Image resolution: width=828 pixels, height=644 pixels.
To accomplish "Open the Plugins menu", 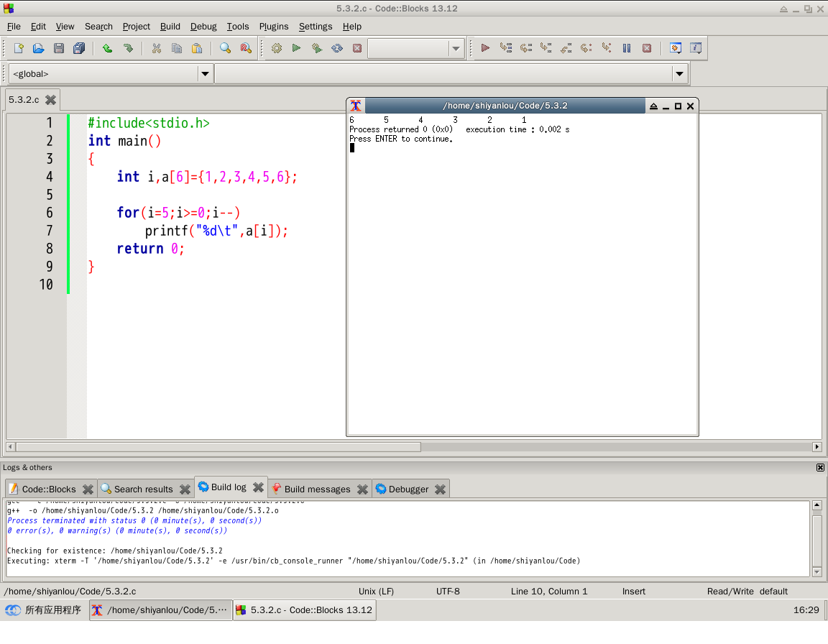I will pyautogui.click(x=274, y=27).
